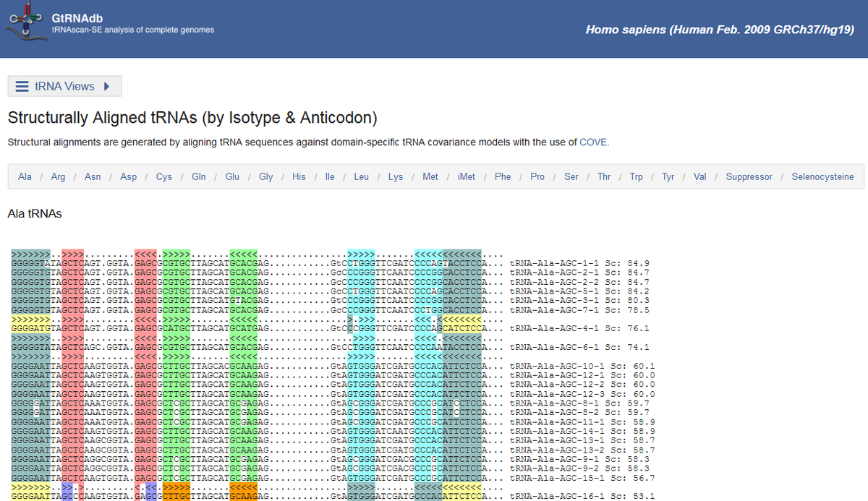Select tRNA-Ala-AGC-4-1 entry
This screenshot has width=868, height=501.
coord(555,328)
